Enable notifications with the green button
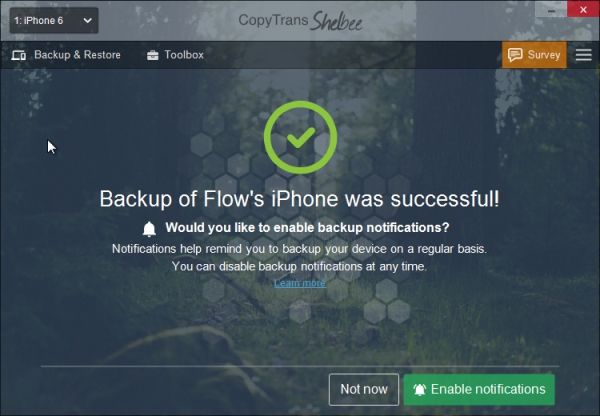Image resolution: width=600 pixels, height=416 pixels. pyautogui.click(x=479, y=390)
